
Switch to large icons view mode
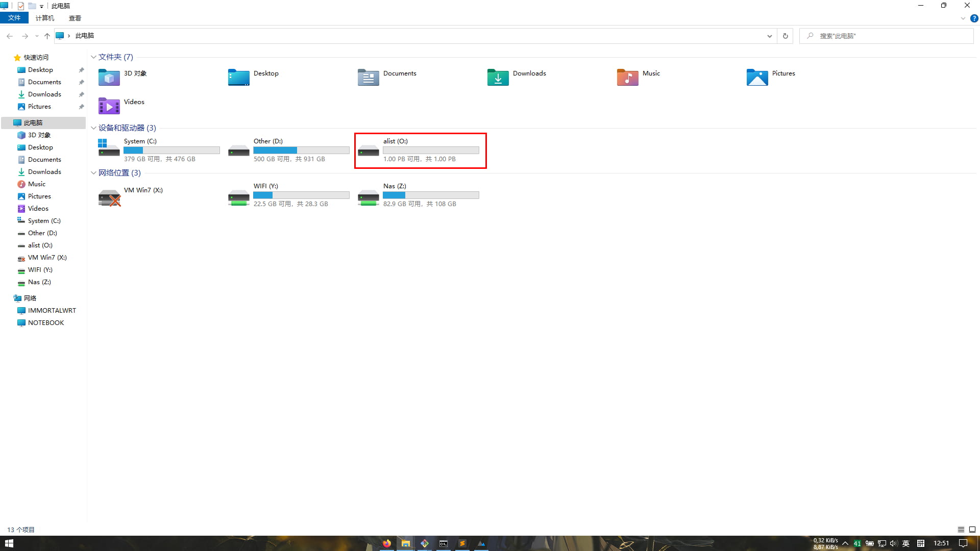(972, 530)
